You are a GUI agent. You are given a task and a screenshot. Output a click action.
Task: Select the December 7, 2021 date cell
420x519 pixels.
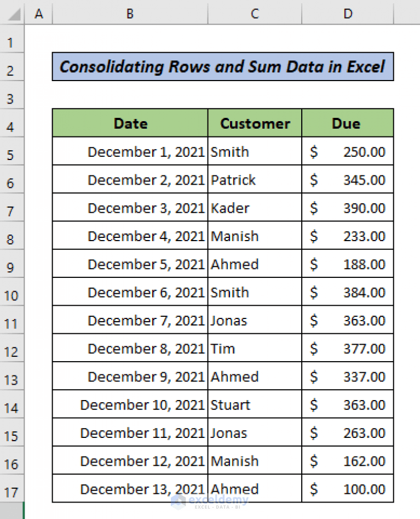[129, 320]
